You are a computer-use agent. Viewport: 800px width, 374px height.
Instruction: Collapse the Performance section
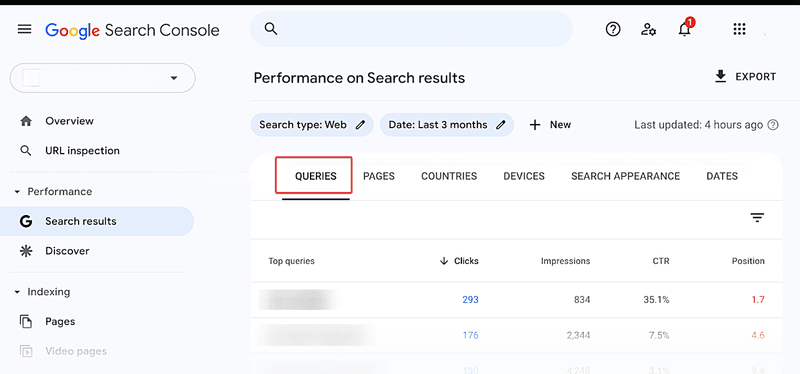coord(17,192)
